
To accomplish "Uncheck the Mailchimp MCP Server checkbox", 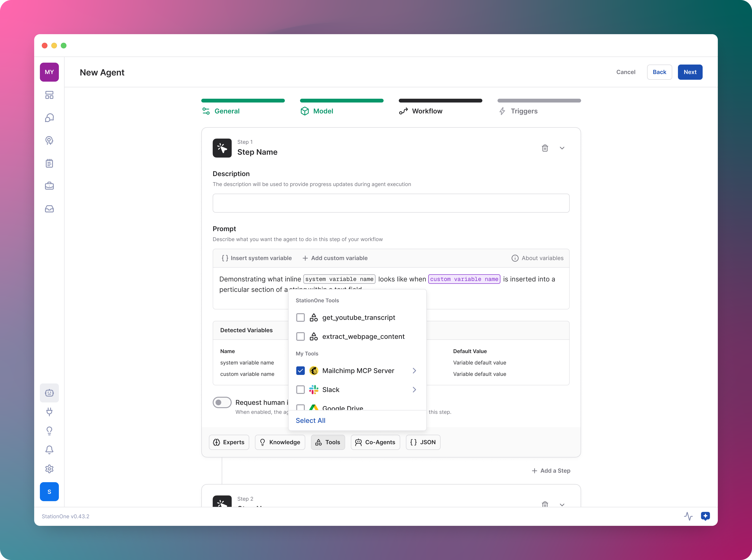I will [x=300, y=370].
